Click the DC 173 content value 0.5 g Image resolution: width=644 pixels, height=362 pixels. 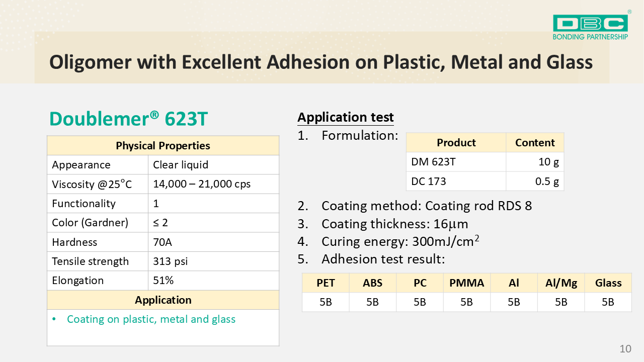point(547,182)
